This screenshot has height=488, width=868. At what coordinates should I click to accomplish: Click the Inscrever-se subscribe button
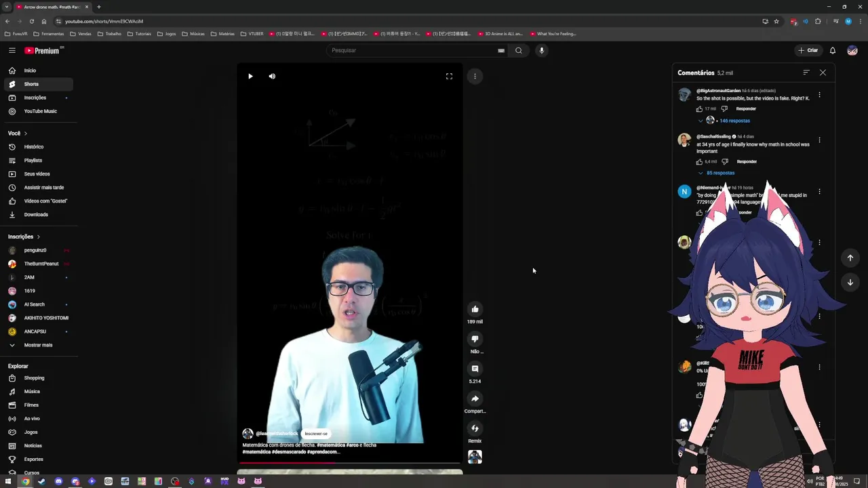click(316, 434)
